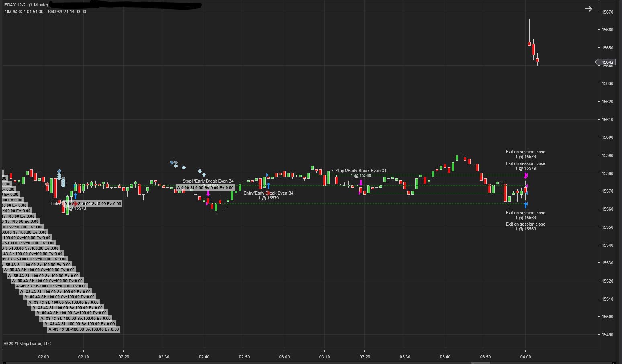Select 'Exit on session close' label for '1 @ 15579'
The height and width of the screenshot is (364, 622).
pos(526,166)
